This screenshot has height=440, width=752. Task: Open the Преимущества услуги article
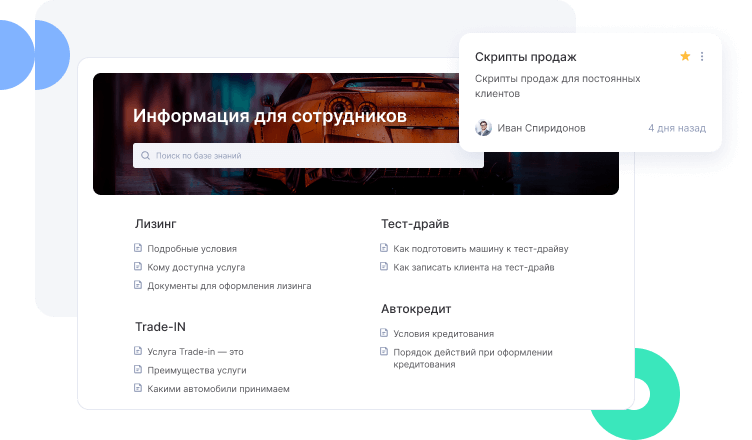tap(197, 370)
